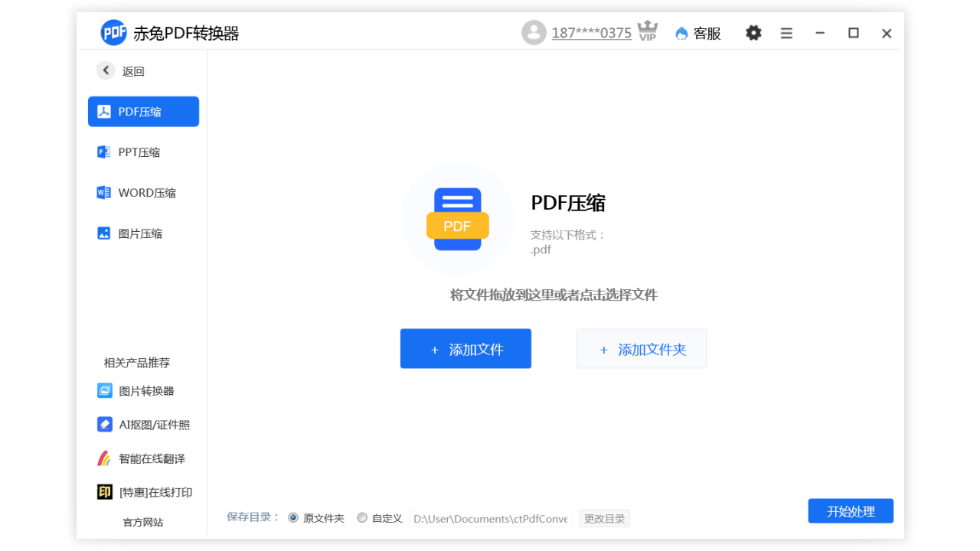The image size is (980, 551).
Task: Click the save directory path field
Action: (490, 519)
